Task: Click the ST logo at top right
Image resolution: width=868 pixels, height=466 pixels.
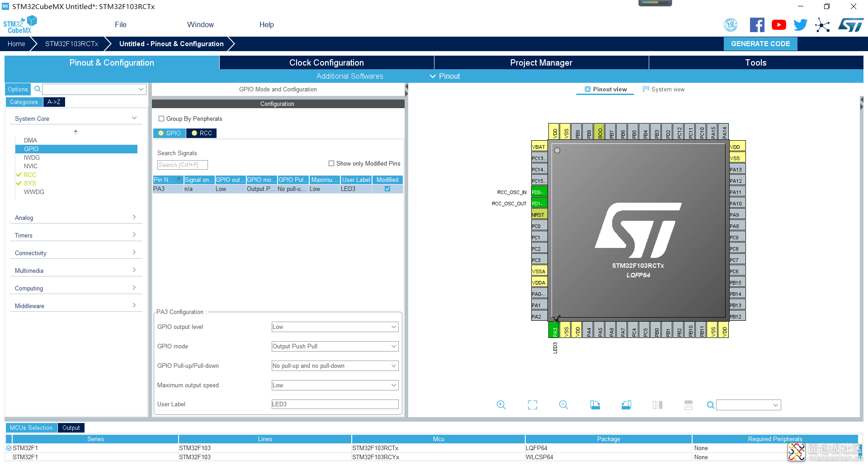Action: (x=851, y=25)
